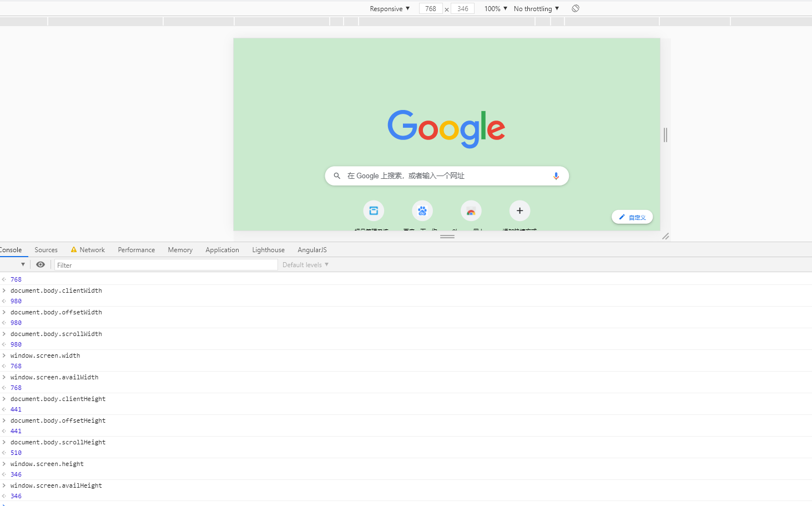Click the window.screen.availWidth console entry
The width and height of the screenshot is (812, 506).
click(x=54, y=377)
